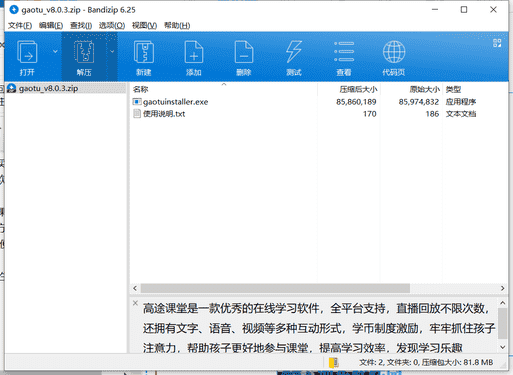Screen dimensions: 513x375
Task: Click original size 186 cell
Action: [x=432, y=114]
